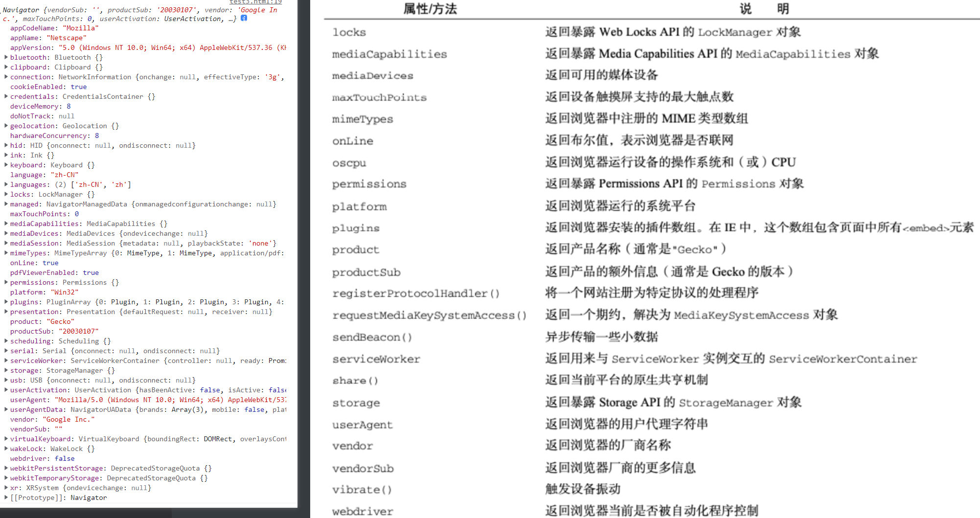Expand the [[Prototype]]: Navigator entry

point(6,497)
